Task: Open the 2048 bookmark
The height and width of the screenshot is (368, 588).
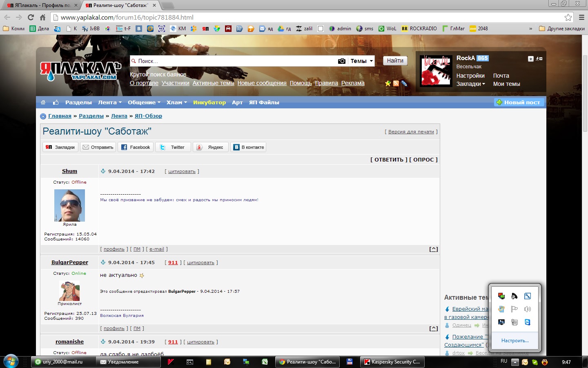Action: coord(479,29)
